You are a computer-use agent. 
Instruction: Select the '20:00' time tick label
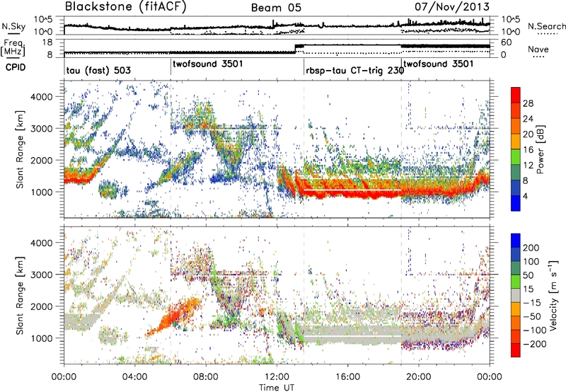[x=418, y=377]
